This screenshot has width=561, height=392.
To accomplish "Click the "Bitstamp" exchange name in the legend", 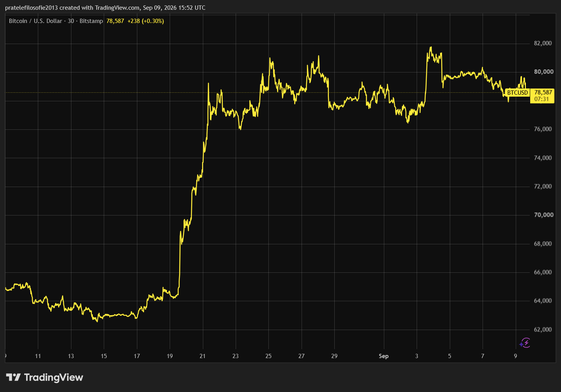I will point(91,21).
